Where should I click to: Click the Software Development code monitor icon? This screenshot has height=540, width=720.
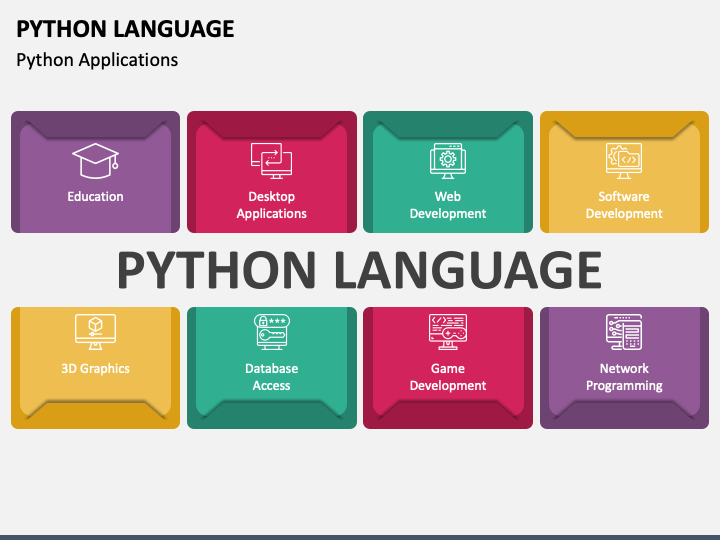click(x=624, y=161)
